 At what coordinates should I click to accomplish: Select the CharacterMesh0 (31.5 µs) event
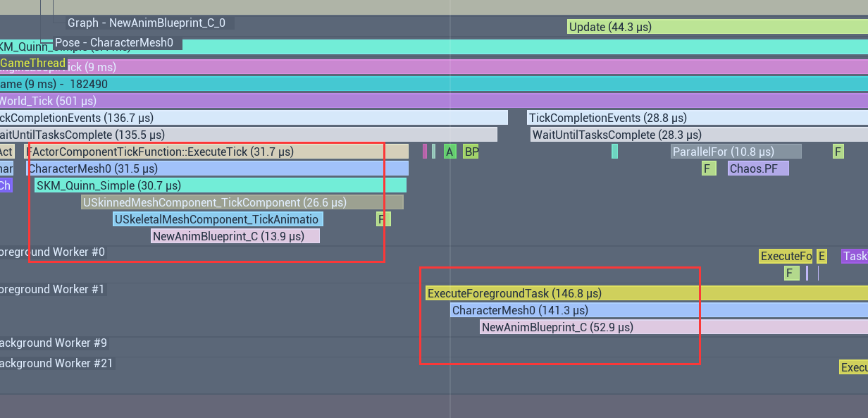(x=217, y=168)
